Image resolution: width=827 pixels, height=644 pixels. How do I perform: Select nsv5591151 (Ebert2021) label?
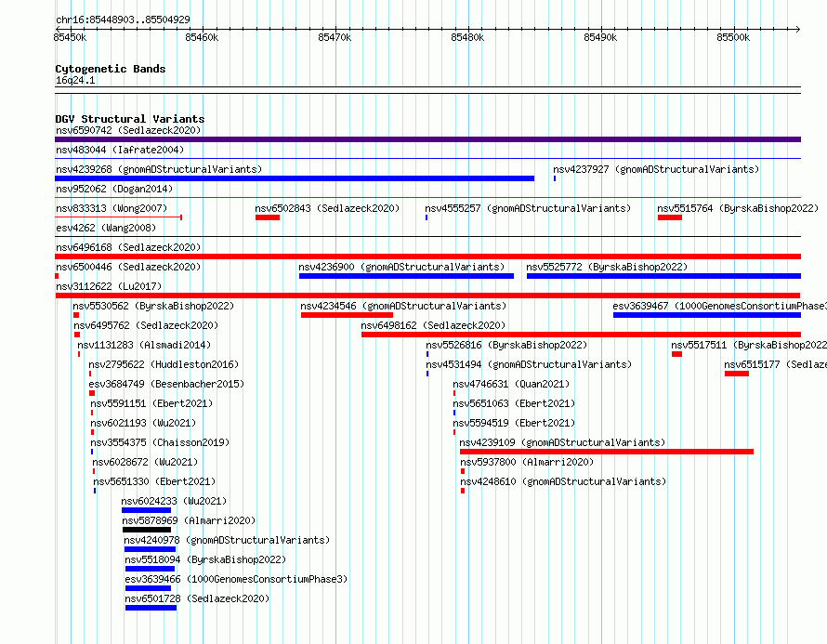click(151, 403)
